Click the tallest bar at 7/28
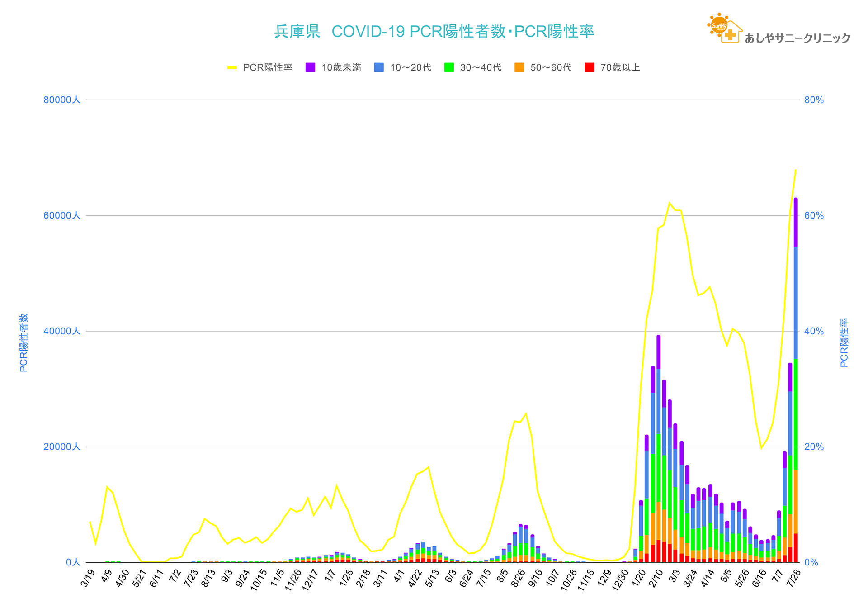This screenshot has width=868, height=613. pyautogui.click(x=795, y=380)
